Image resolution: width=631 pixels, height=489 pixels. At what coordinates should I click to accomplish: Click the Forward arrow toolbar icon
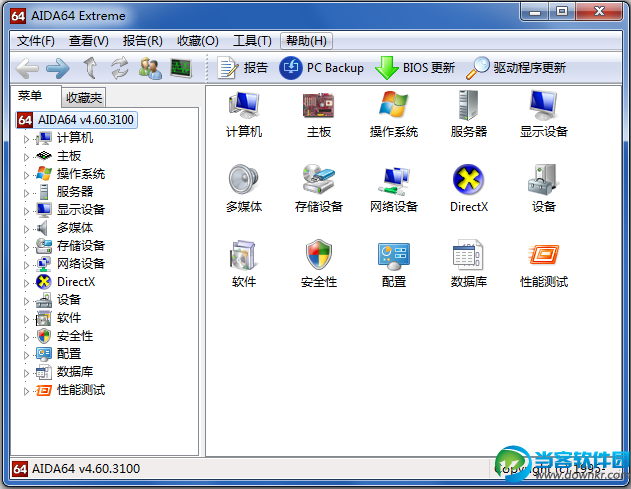pyautogui.click(x=58, y=68)
